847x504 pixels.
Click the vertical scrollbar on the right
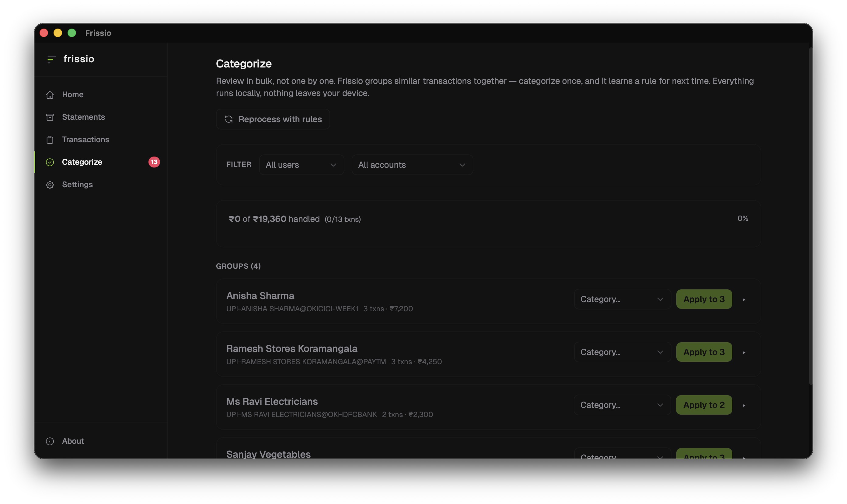(810, 216)
